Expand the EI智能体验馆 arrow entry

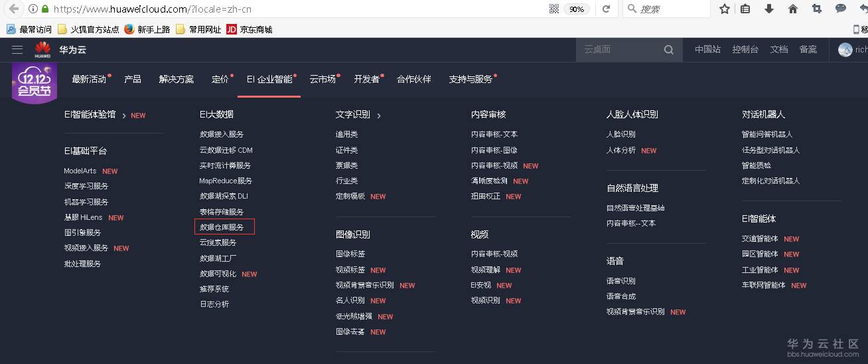coord(123,115)
